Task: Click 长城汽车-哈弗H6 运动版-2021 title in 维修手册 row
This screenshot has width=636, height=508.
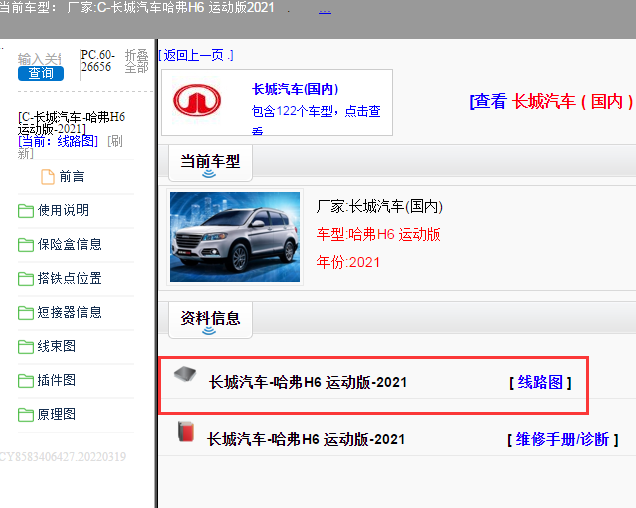Action: [306, 439]
